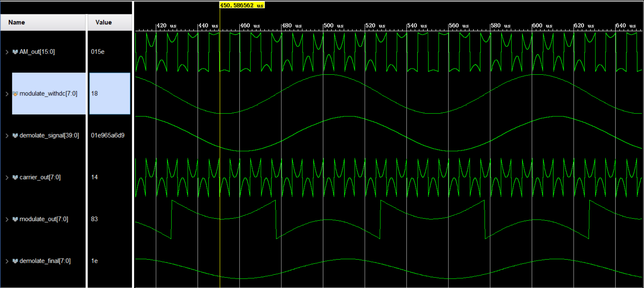Click the bus icon next to demolate_final[7:0]
The height and width of the screenshot is (288, 644).
point(15,261)
